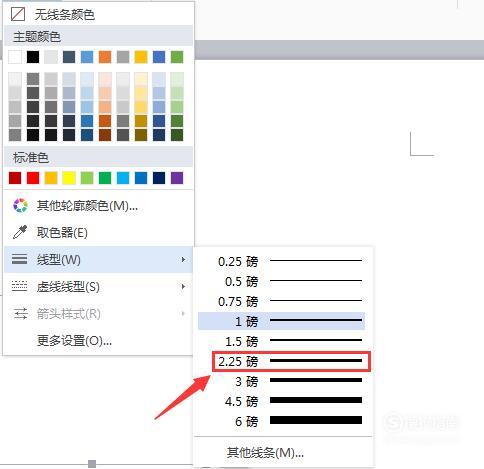484x469 pixels.
Task: Pick the green theme color swatch
Action: click(177, 57)
